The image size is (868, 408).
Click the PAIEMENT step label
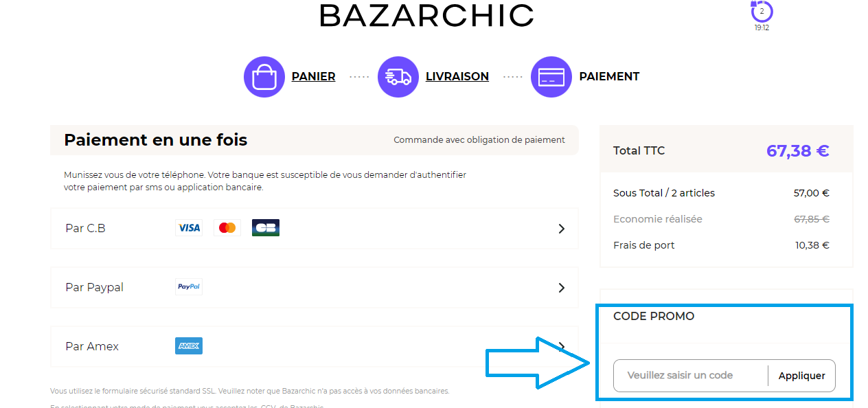point(609,77)
